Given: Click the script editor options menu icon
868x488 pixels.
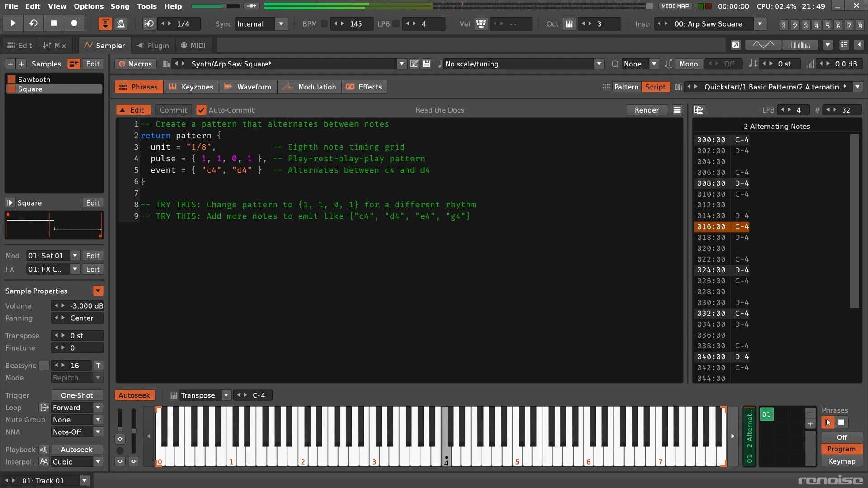Looking at the screenshot, I should [x=677, y=110].
